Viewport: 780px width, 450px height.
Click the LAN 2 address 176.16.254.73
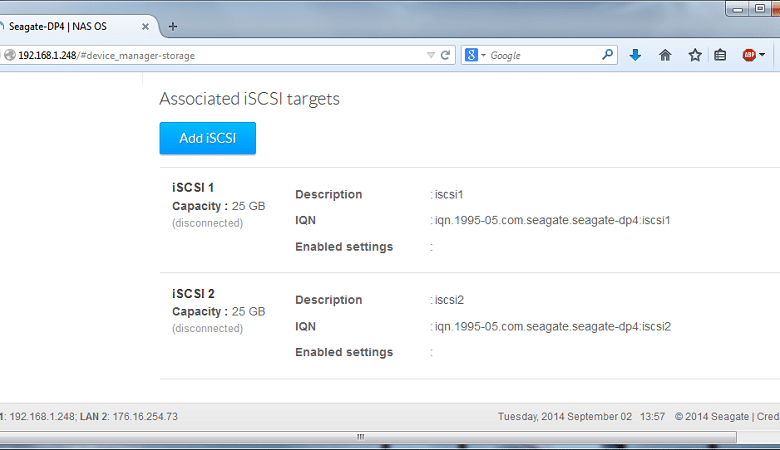(145, 417)
